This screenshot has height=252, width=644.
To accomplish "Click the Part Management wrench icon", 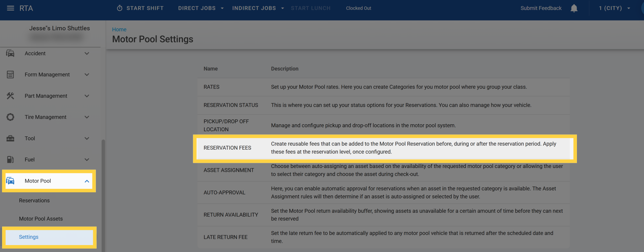I will tap(10, 96).
